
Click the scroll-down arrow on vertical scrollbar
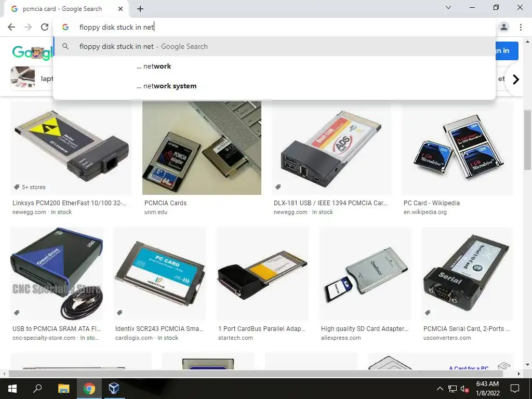(x=528, y=365)
